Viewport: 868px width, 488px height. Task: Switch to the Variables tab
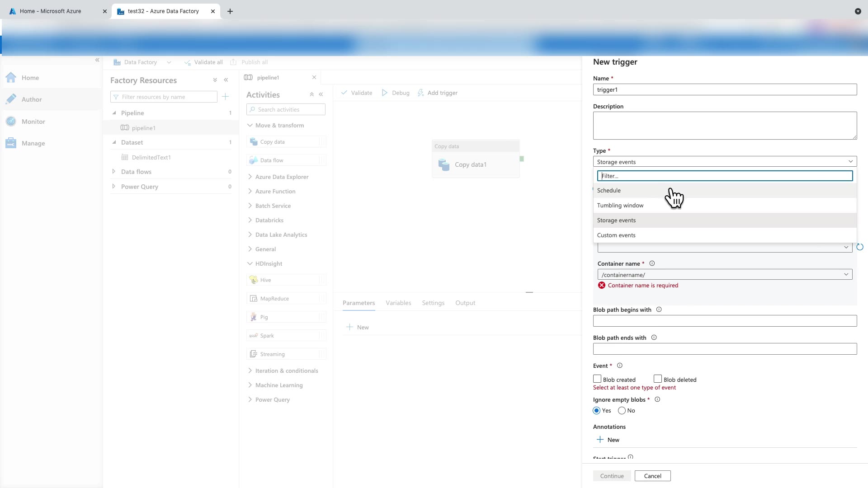click(398, 303)
